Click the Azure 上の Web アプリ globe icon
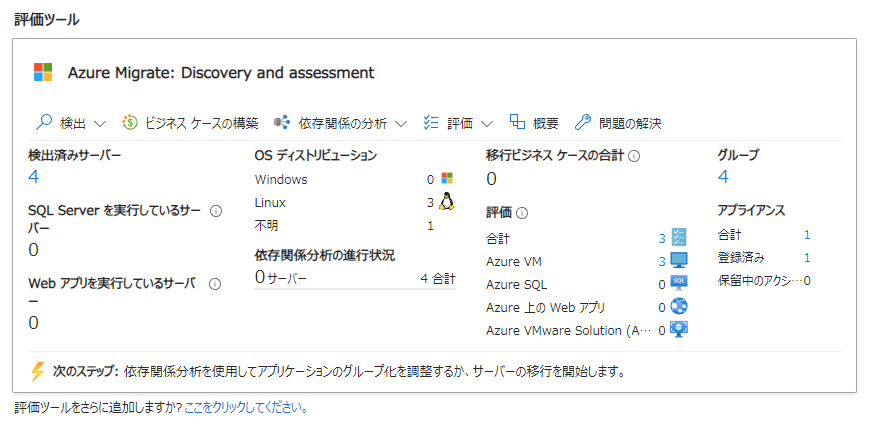This screenshot has height=431, width=882. (x=679, y=306)
